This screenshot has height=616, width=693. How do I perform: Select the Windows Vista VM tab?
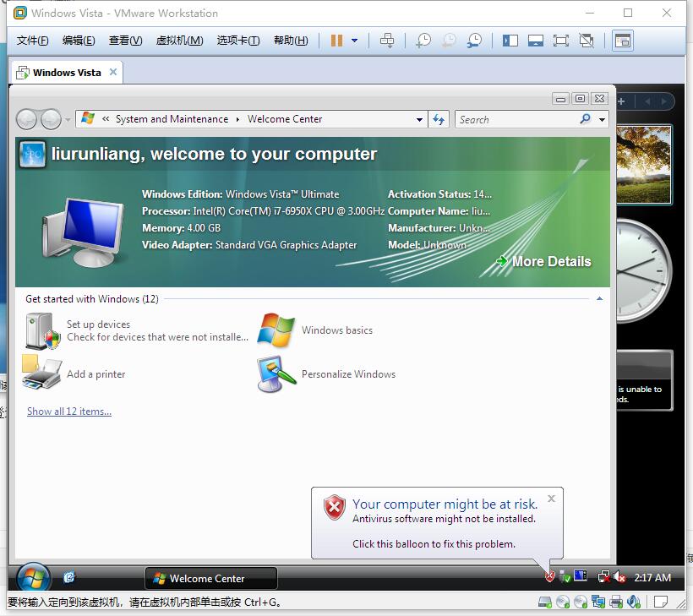[x=66, y=73]
